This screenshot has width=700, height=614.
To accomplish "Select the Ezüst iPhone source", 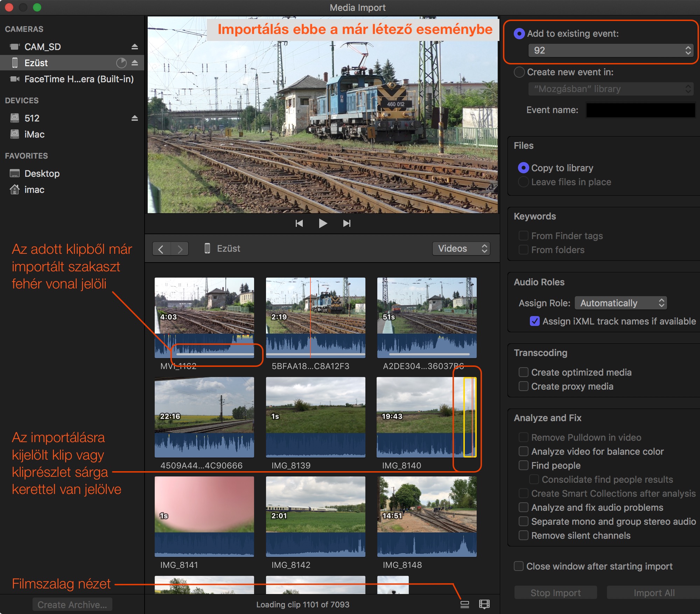I will point(72,63).
